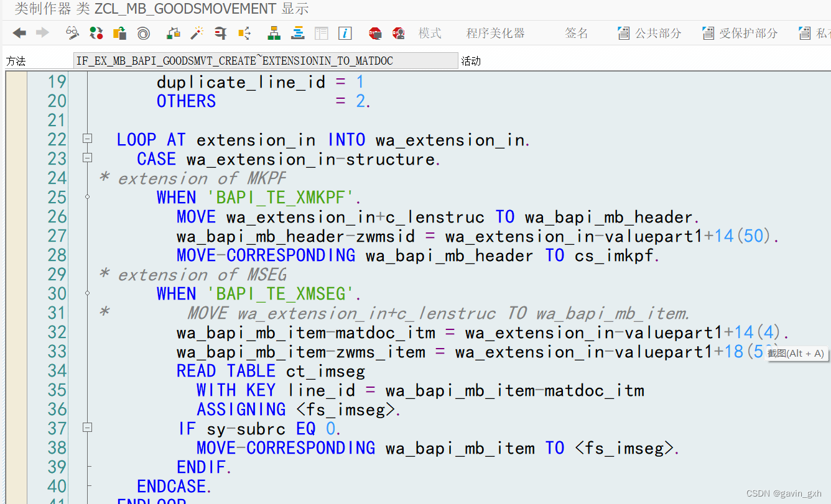Screen dimensions: 831x504
Task: Open the where-used list spiral icon
Action: [x=143, y=32]
